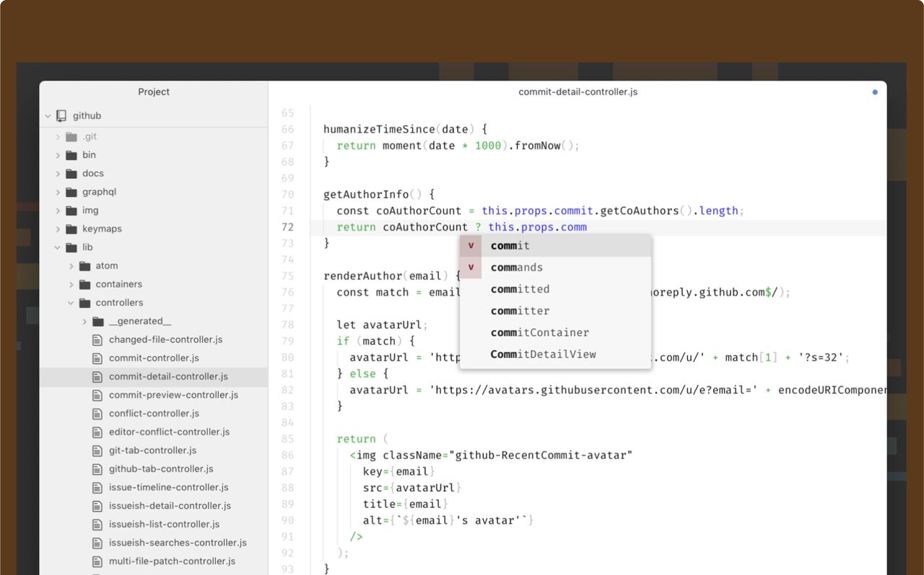924x575 pixels.
Task: Click the file icon next to git-tab-controller.js
Action: point(97,451)
